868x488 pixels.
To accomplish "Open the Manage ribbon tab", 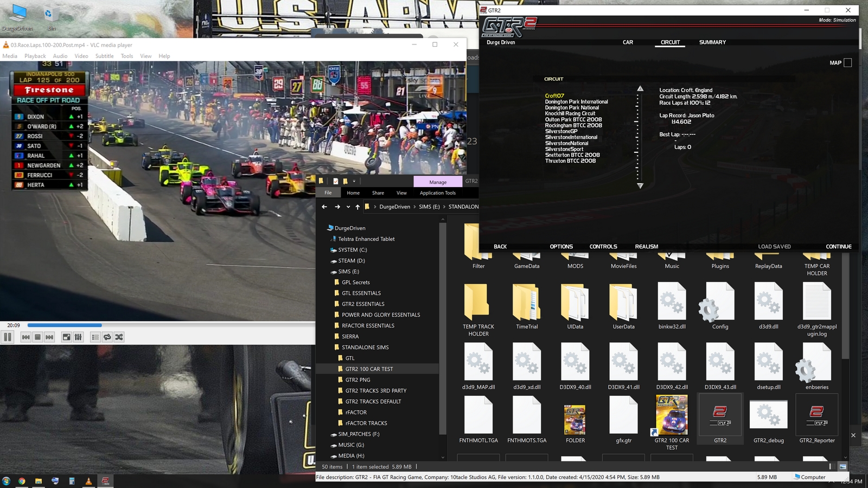I will click(x=438, y=182).
